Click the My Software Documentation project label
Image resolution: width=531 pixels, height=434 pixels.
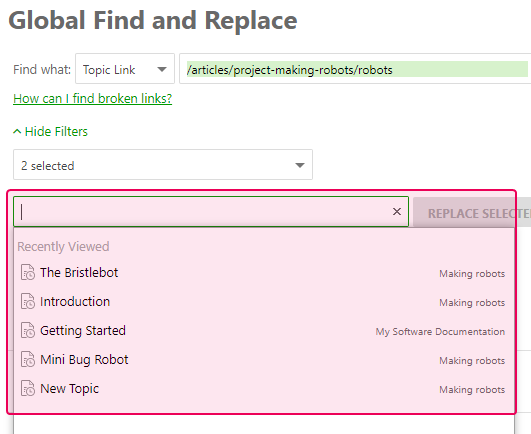(x=440, y=331)
